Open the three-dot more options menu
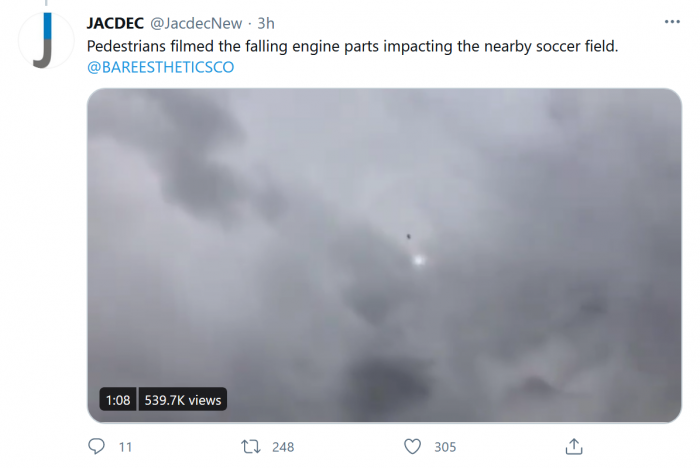 [x=672, y=22]
